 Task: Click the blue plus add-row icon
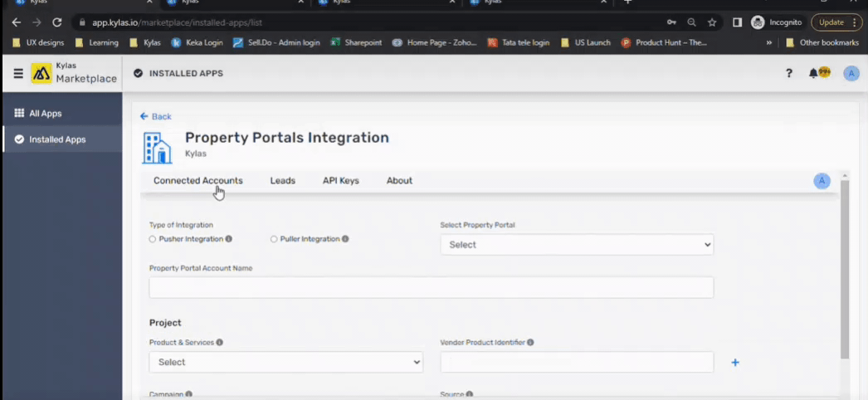click(735, 363)
